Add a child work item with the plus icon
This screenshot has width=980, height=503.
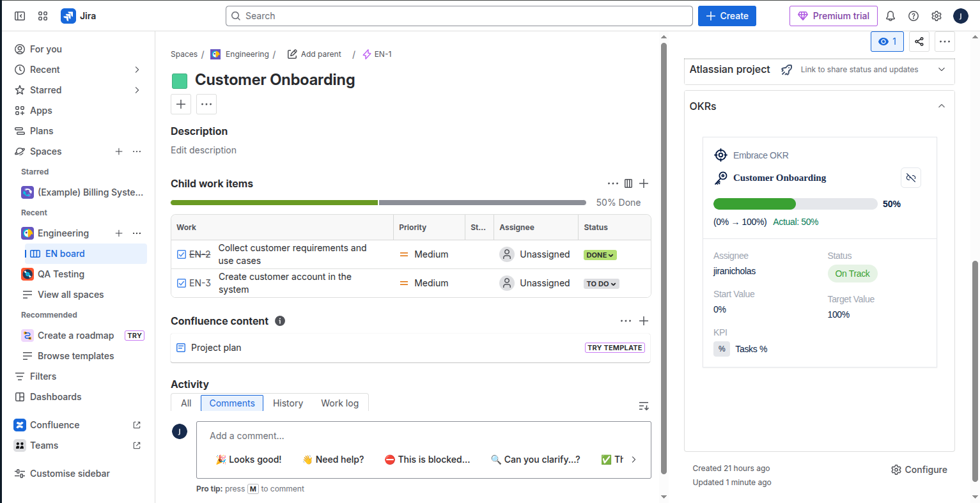coord(644,183)
